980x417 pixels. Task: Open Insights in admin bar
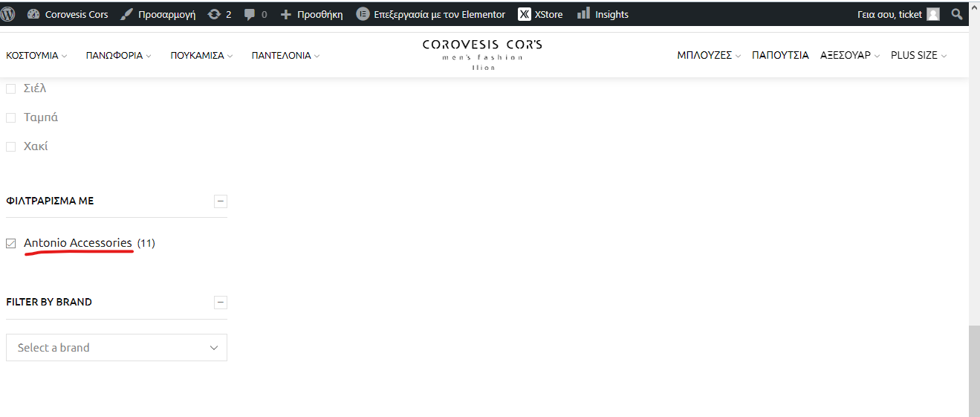(x=603, y=14)
